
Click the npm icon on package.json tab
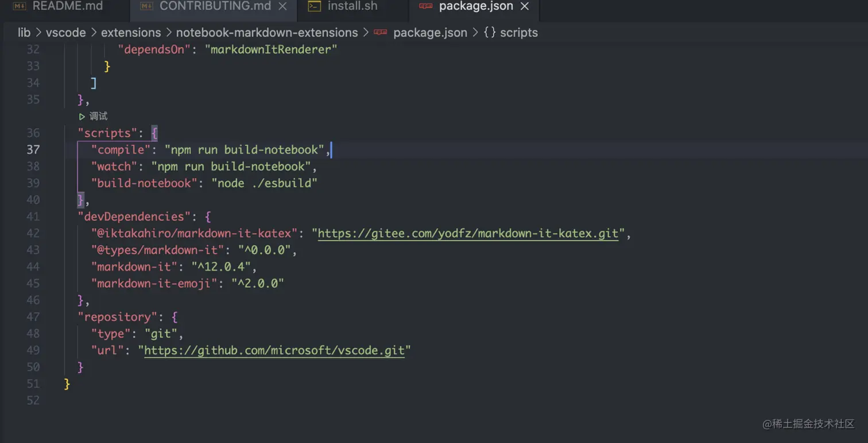pos(425,6)
